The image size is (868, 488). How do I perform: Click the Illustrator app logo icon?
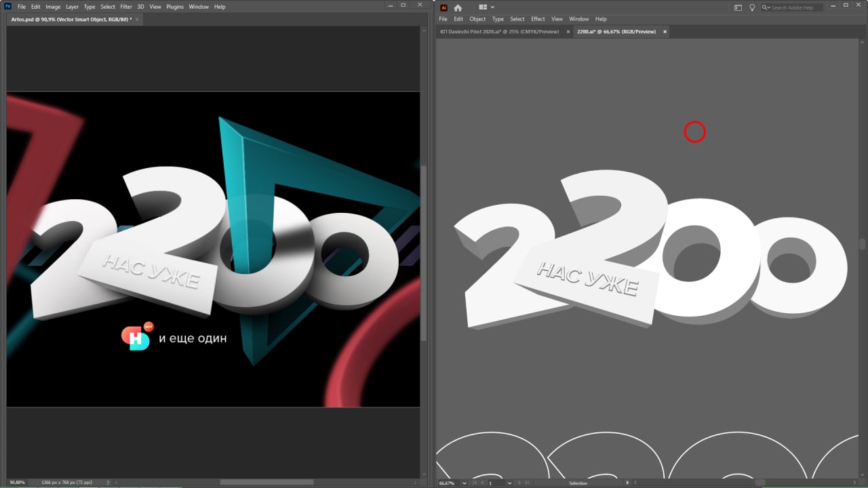click(x=444, y=7)
